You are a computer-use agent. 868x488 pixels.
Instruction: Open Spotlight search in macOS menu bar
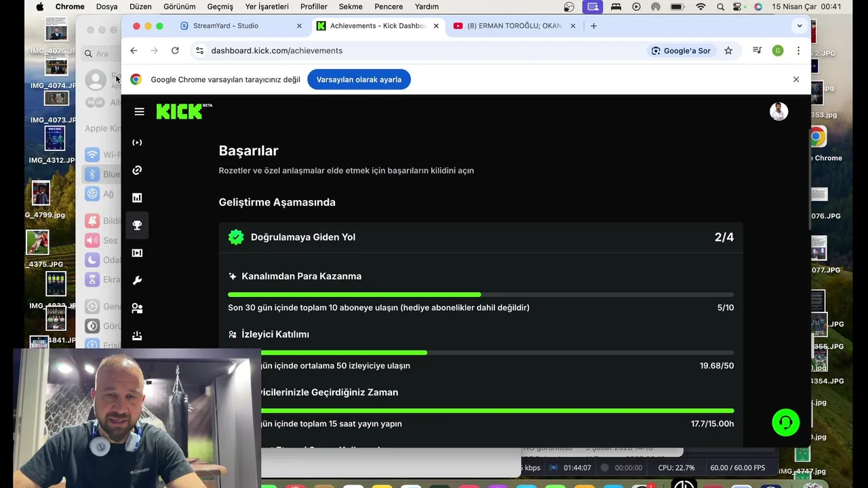(x=720, y=7)
